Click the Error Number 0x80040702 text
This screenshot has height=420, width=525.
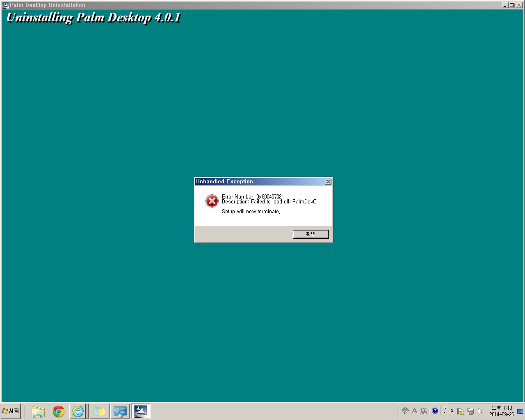pyautogui.click(x=252, y=196)
